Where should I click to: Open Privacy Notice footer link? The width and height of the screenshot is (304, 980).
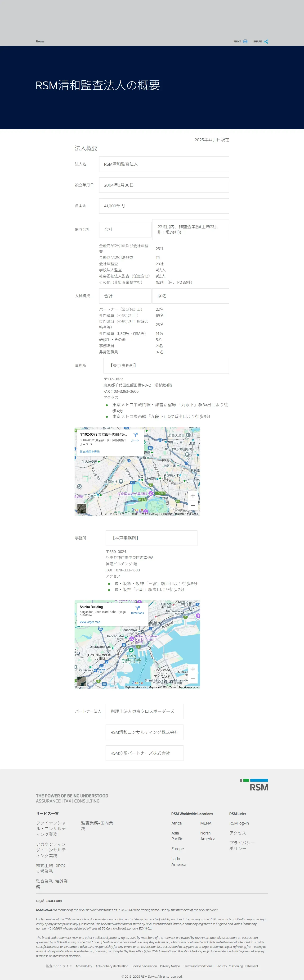click(x=170, y=966)
